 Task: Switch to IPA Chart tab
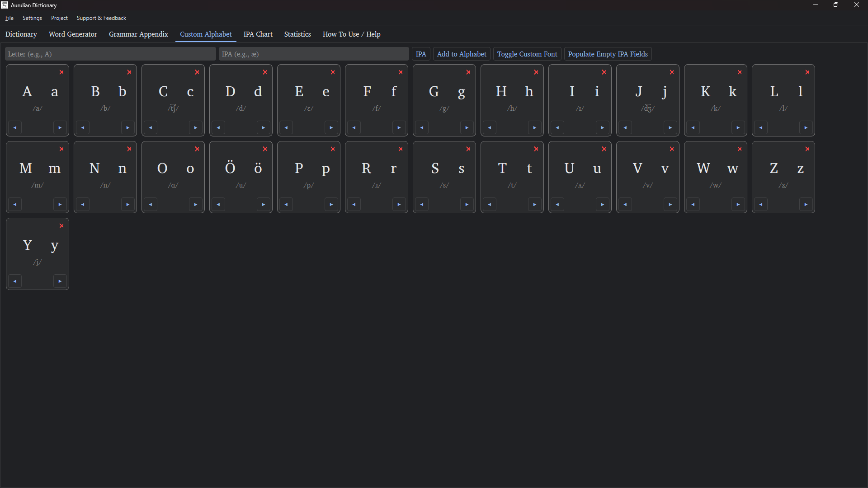(x=258, y=34)
